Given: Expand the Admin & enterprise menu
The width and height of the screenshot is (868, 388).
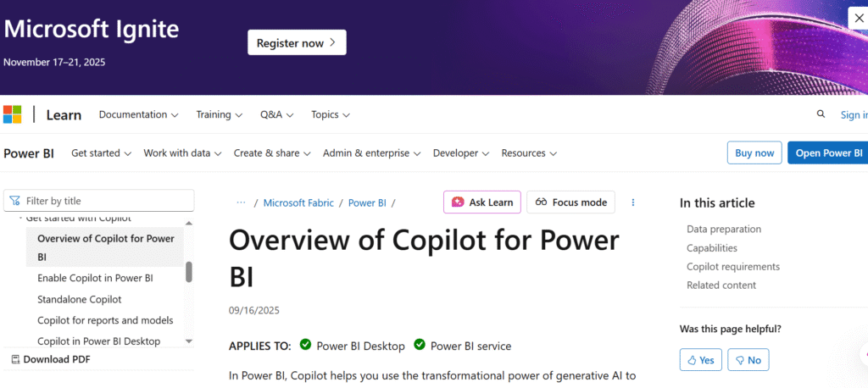Looking at the screenshot, I should pyautogui.click(x=372, y=153).
